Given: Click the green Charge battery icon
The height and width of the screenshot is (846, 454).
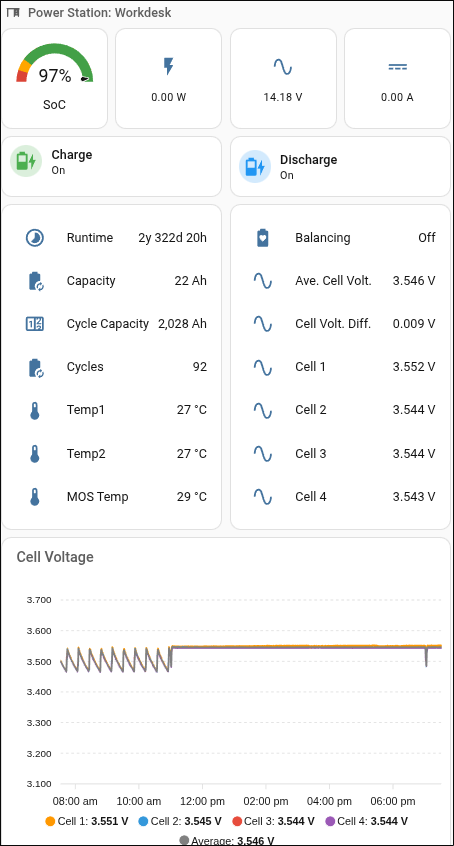Looking at the screenshot, I should coord(26,161).
